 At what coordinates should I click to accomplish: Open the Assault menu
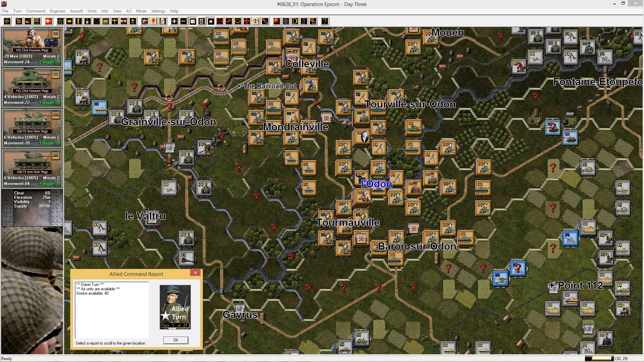(x=76, y=11)
